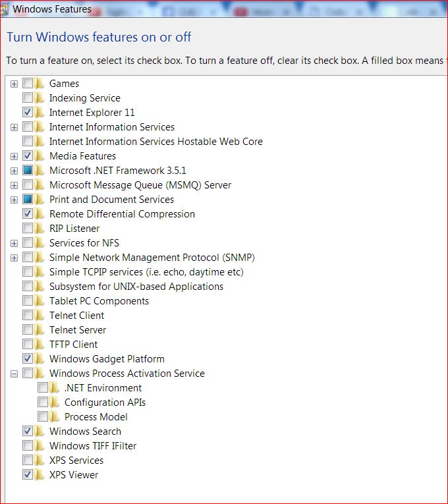This screenshot has height=504, width=448.
Task: Select the Subsystem for UNIX-based Applications label
Action: (136, 287)
